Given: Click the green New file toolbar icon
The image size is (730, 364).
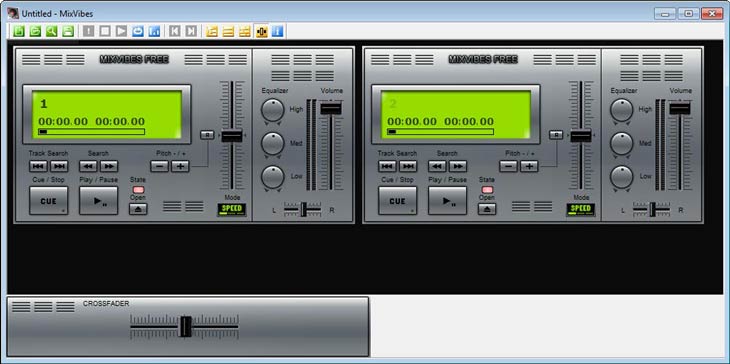Looking at the screenshot, I should (19, 31).
